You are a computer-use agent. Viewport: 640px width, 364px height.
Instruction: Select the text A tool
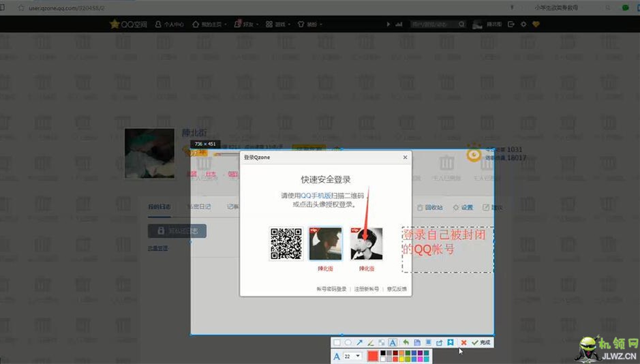393,342
